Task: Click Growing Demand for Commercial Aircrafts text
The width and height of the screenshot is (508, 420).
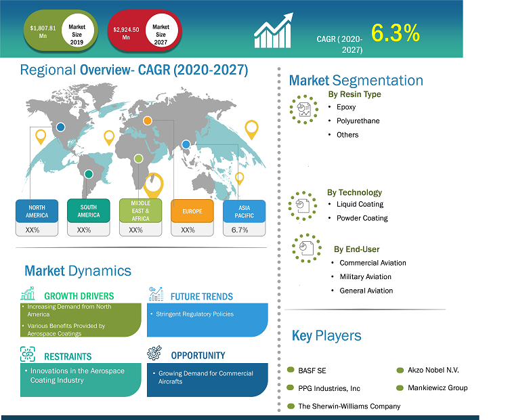Action: (205, 377)
